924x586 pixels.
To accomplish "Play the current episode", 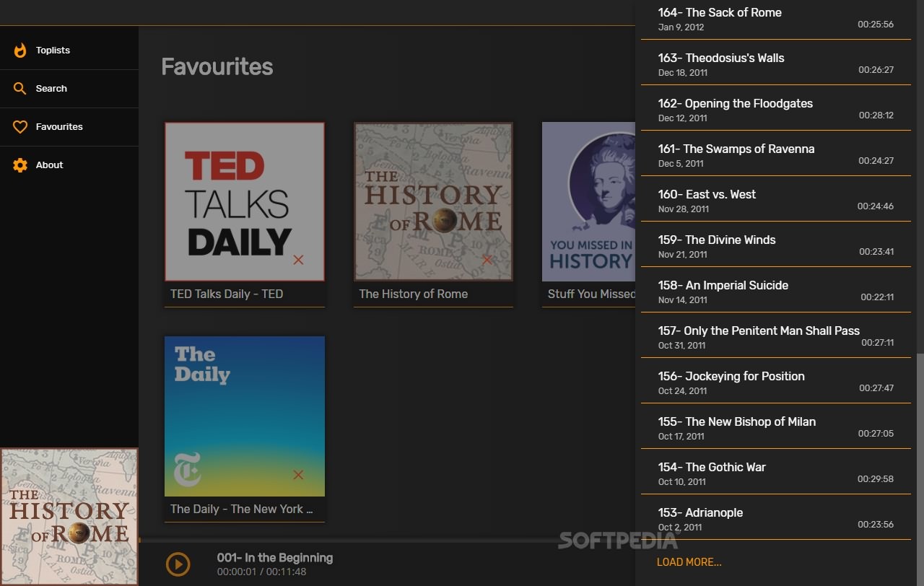I will pos(178,564).
